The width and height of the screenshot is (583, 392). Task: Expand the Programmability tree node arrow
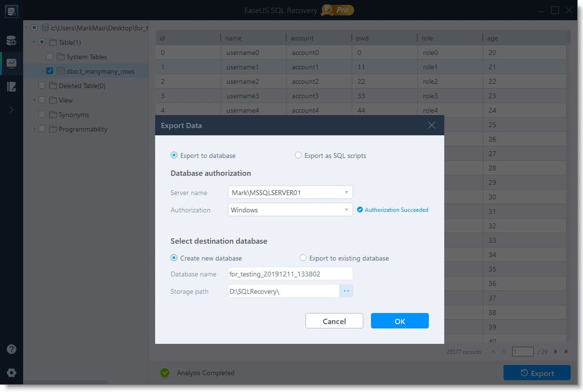[x=34, y=129]
